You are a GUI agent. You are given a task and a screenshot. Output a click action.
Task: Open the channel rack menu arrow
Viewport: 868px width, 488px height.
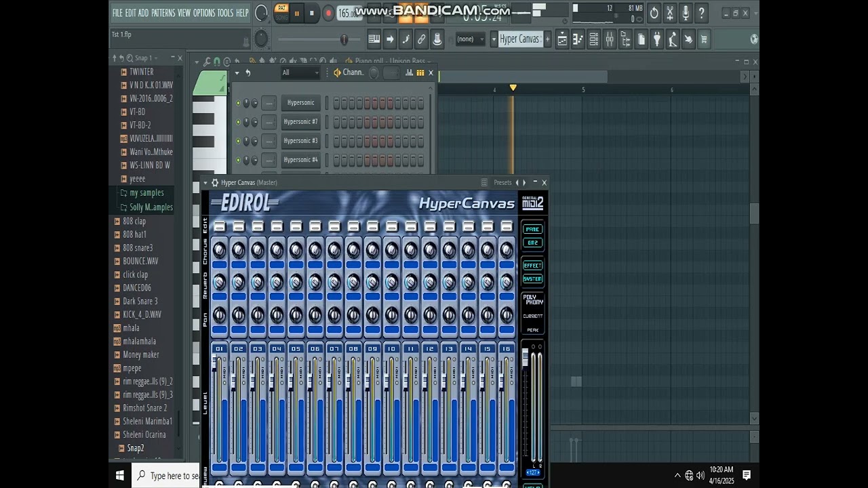[237, 73]
